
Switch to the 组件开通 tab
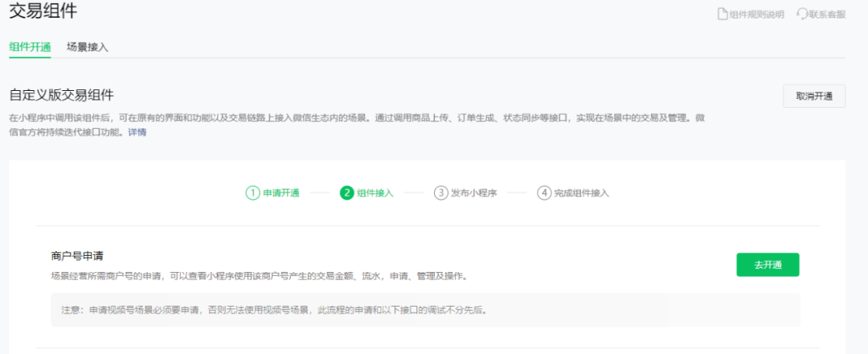coord(30,47)
